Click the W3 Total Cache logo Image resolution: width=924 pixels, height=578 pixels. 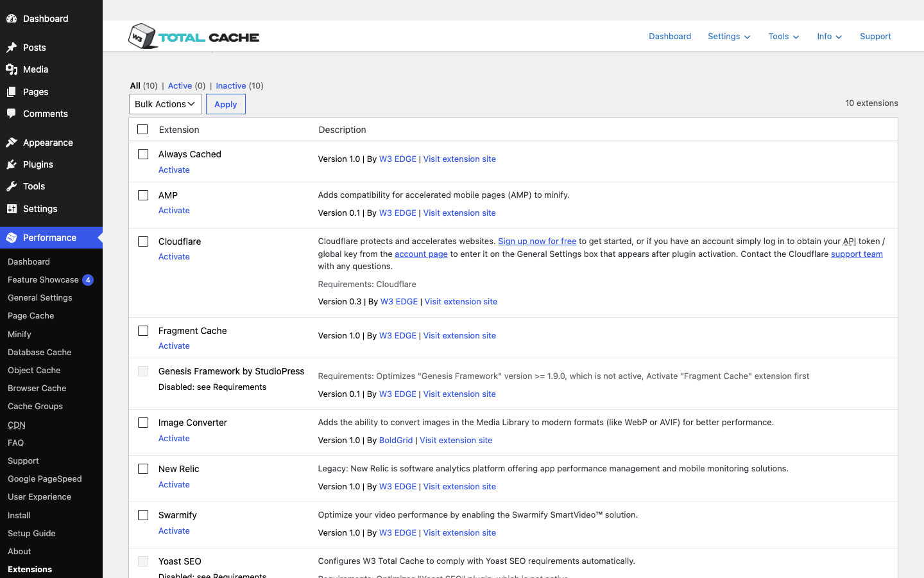point(194,37)
